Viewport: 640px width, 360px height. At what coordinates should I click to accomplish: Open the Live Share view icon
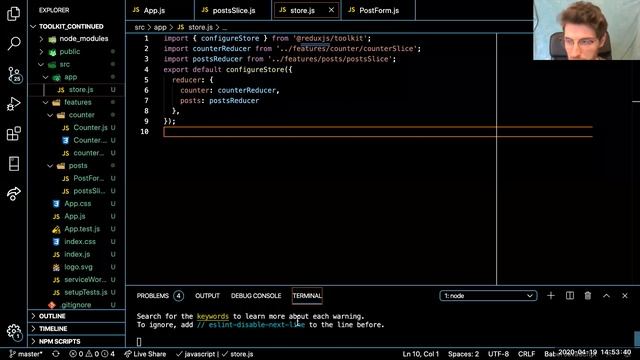[13, 193]
